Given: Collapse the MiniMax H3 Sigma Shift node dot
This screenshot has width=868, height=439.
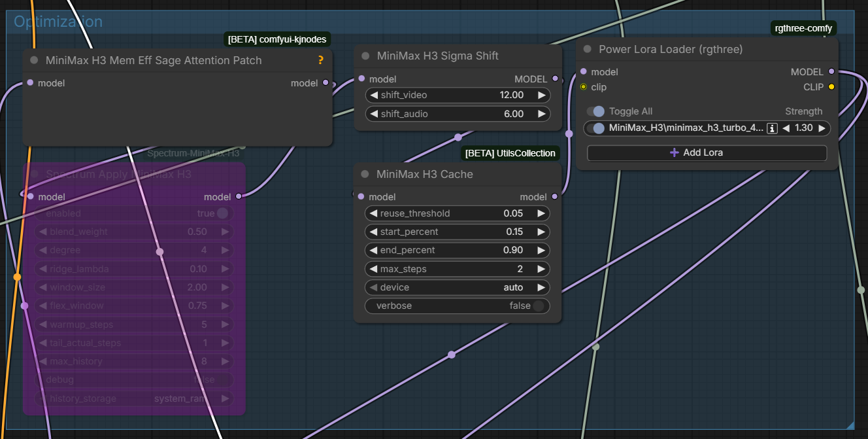Looking at the screenshot, I should [x=365, y=56].
